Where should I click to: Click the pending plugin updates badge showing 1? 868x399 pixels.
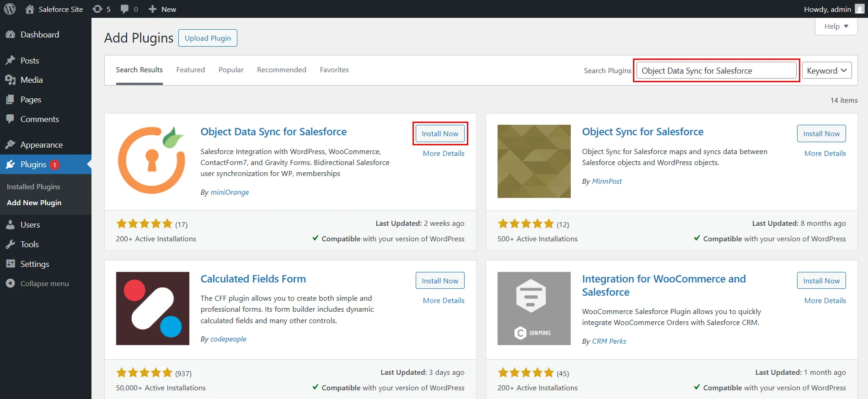(54, 165)
